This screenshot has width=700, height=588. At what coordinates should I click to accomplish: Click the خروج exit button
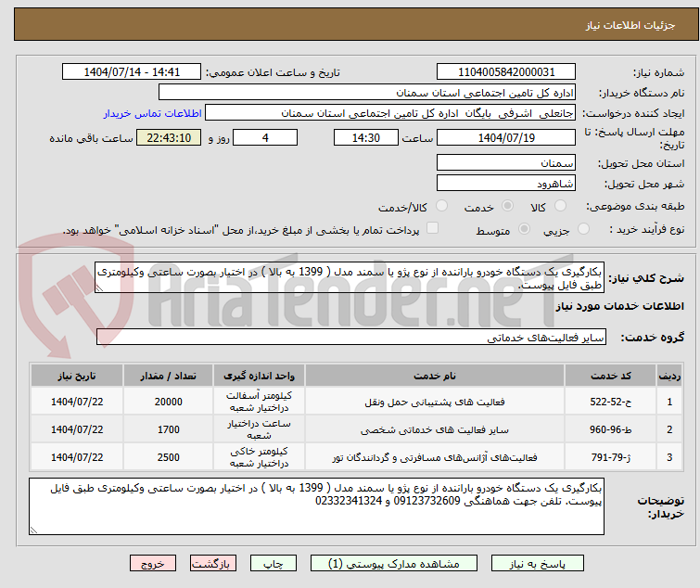coord(153,564)
